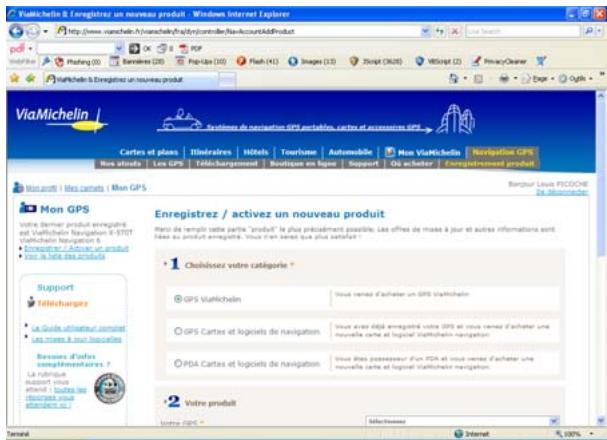Click the Internet zone globe icon
The width and height of the screenshot is (607, 440).
458,433
